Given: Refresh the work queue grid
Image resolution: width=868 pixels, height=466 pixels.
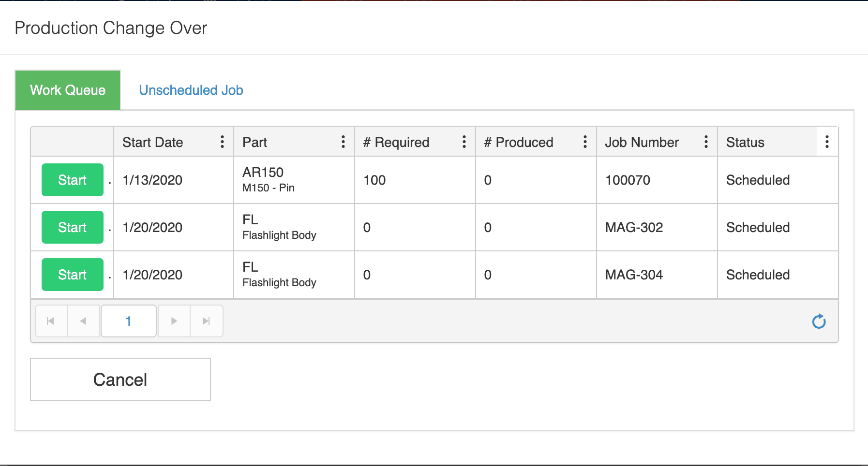Looking at the screenshot, I should coord(819,321).
